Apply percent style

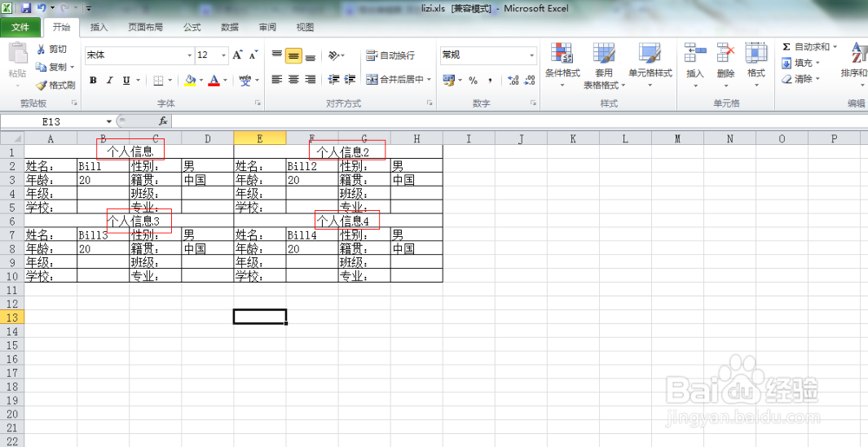[x=473, y=80]
